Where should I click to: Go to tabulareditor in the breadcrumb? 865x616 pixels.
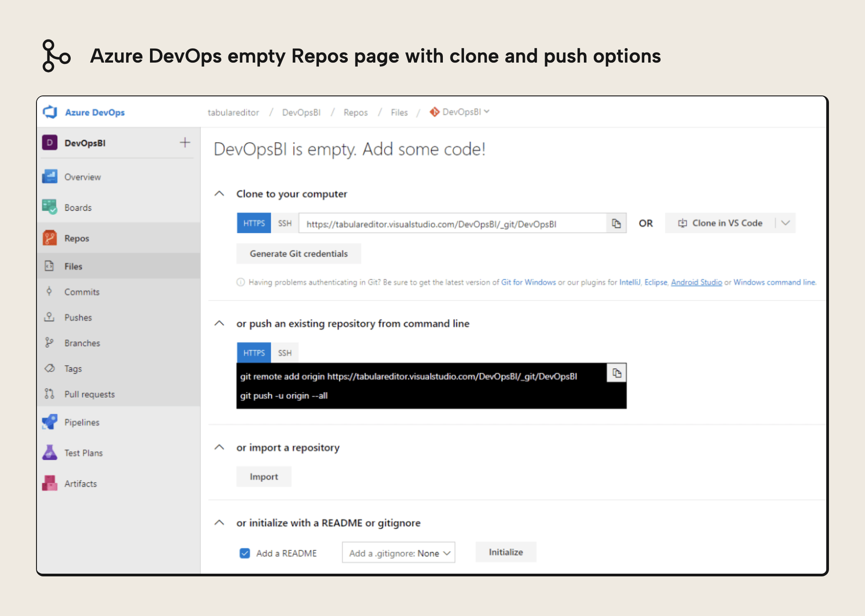[233, 113]
